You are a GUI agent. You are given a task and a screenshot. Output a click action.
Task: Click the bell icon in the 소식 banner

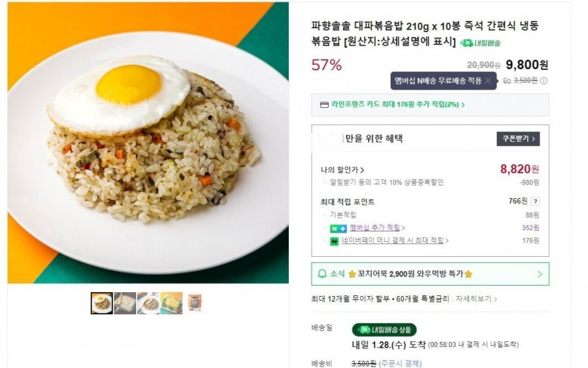[321, 274]
